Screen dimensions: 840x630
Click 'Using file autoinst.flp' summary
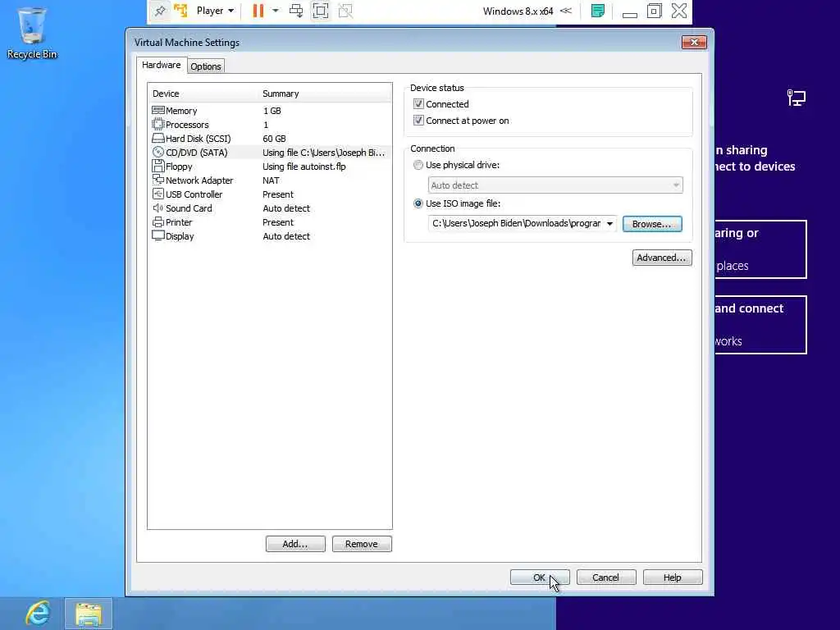pos(304,167)
